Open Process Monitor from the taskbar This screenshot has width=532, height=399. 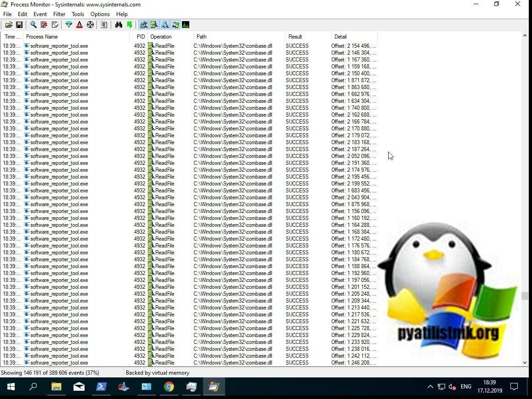[x=214, y=387]
